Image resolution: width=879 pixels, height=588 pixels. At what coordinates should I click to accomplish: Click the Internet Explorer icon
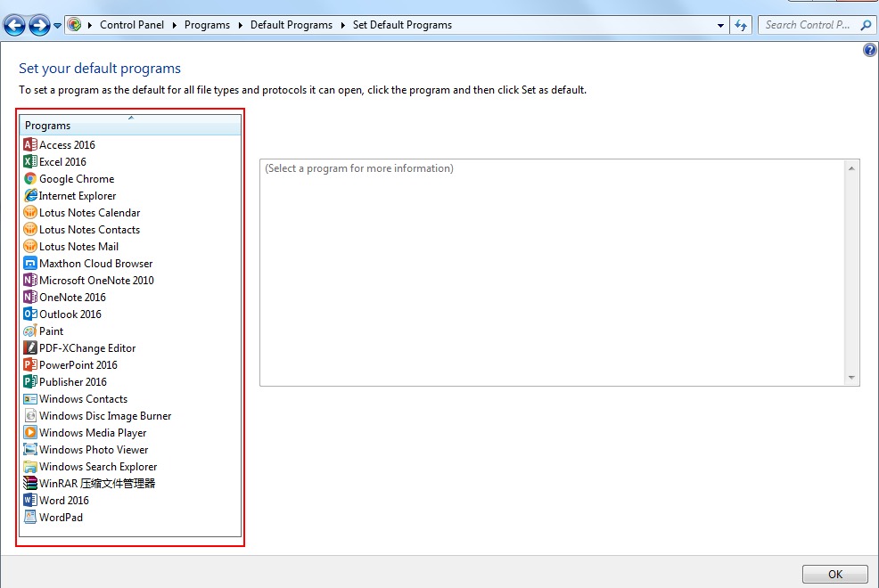pyautogui.click(x=30, y=195)
